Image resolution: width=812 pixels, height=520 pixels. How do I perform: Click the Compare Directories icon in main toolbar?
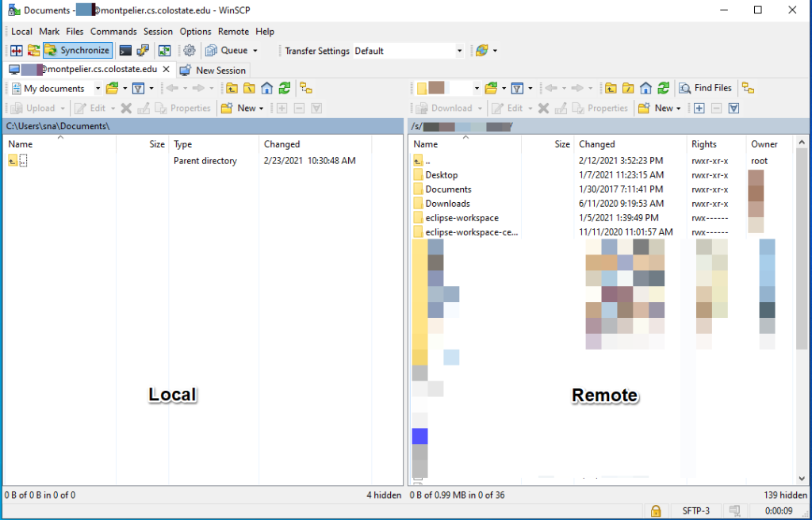pos(16,51)
